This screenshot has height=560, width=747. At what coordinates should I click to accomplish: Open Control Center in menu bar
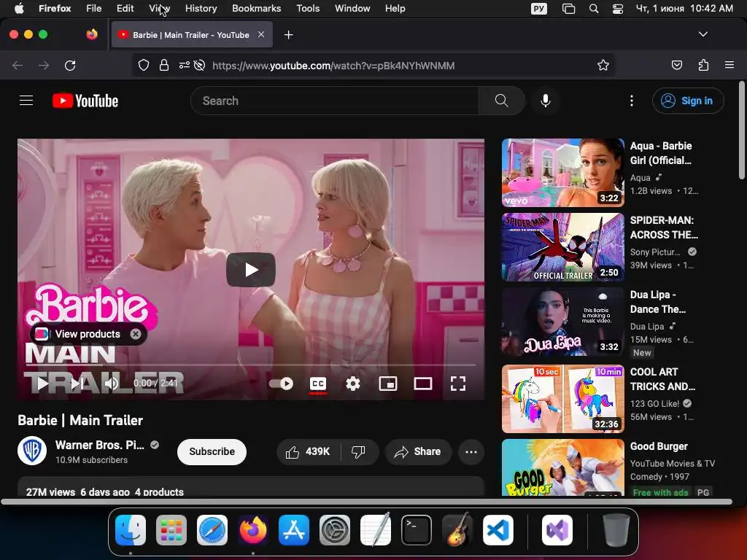coord(617,8)
